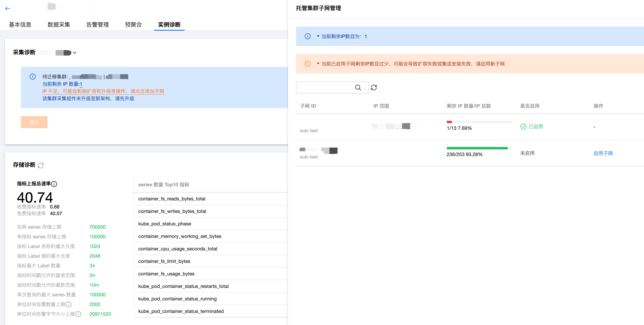Click the back arrow icon
The image size is (644, 325).
tap(8, 8)
